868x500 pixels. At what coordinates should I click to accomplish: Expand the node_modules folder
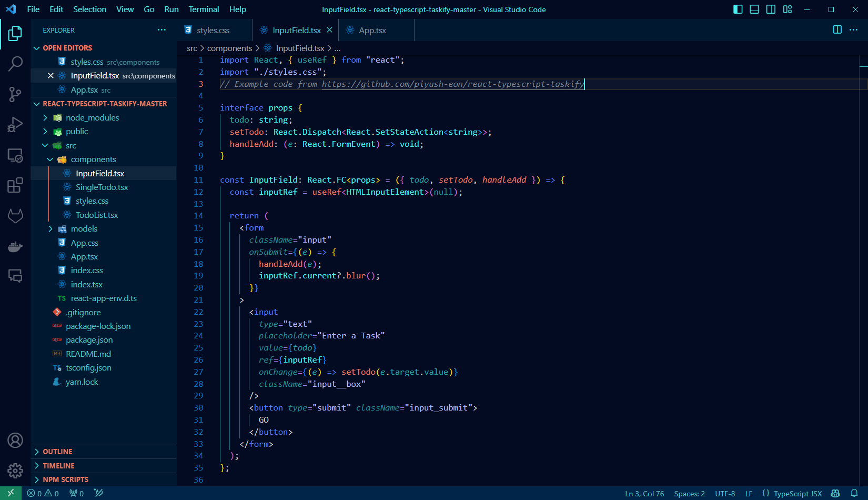pos(104,118)
